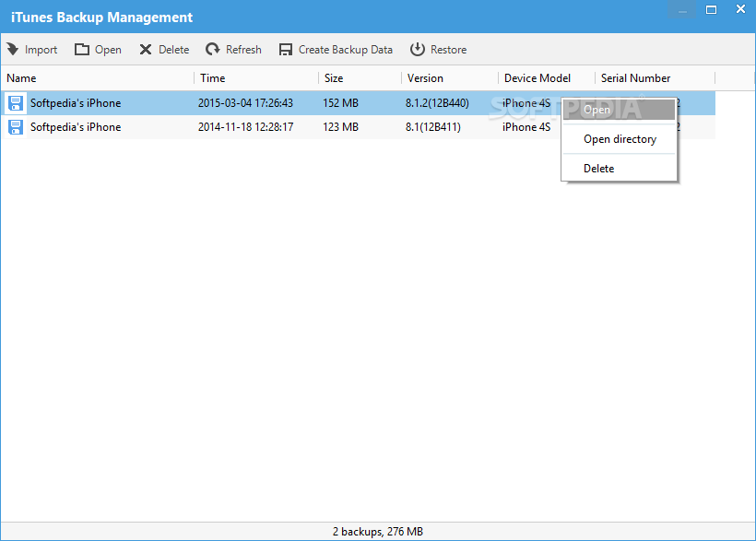Close the iTunes Backup Management window
756x541 pixels.
point(740,9)
